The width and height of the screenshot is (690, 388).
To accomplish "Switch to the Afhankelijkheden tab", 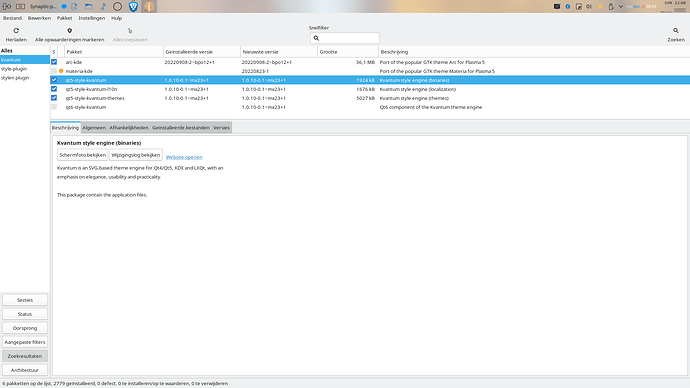I will pos(129,128).
